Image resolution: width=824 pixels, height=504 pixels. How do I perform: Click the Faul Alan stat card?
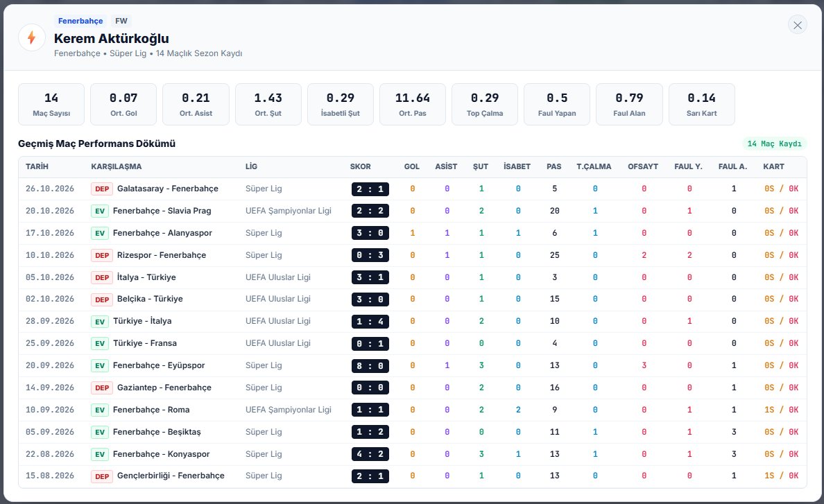[629, 105]
